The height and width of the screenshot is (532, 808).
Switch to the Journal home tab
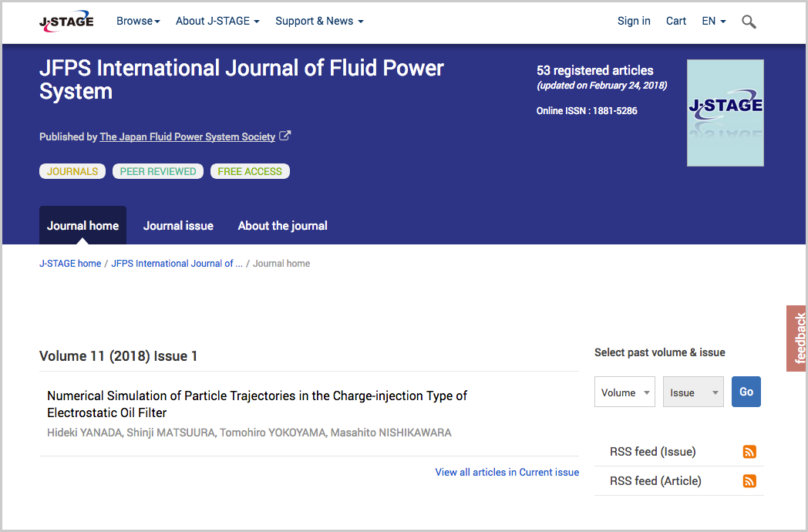pos(83,225)
